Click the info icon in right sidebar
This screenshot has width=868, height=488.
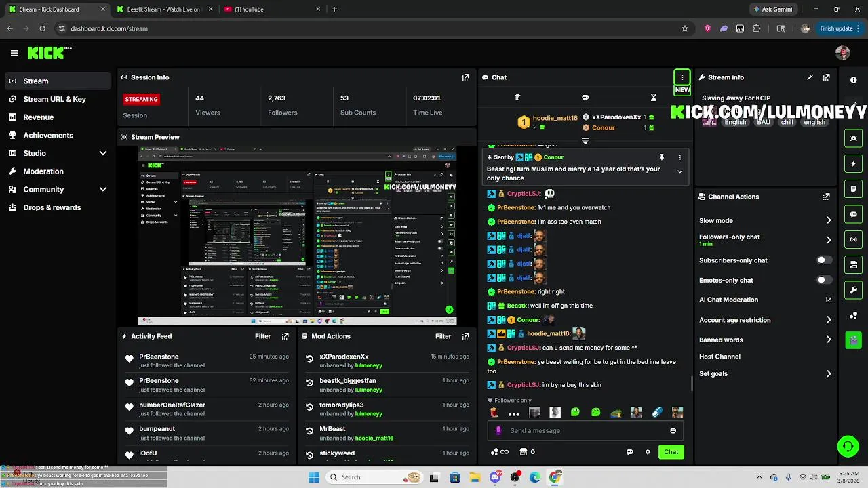854,80
